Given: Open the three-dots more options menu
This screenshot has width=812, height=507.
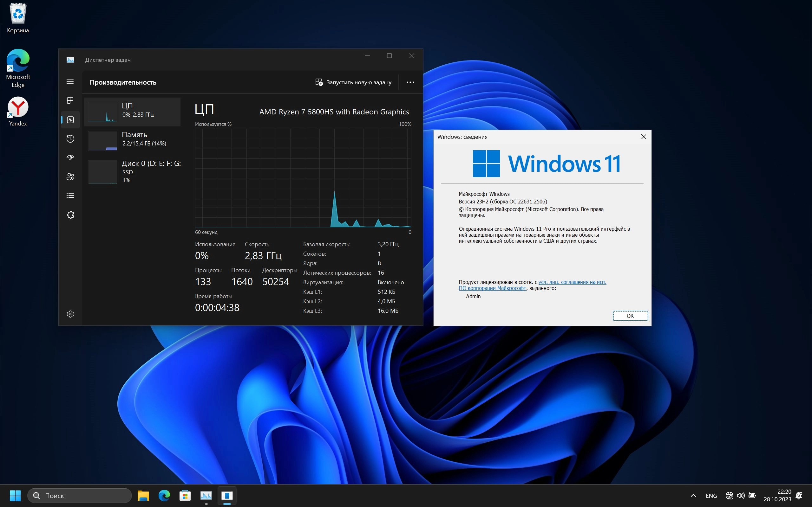Looking at the screenshot, I should tap(410, 82).
